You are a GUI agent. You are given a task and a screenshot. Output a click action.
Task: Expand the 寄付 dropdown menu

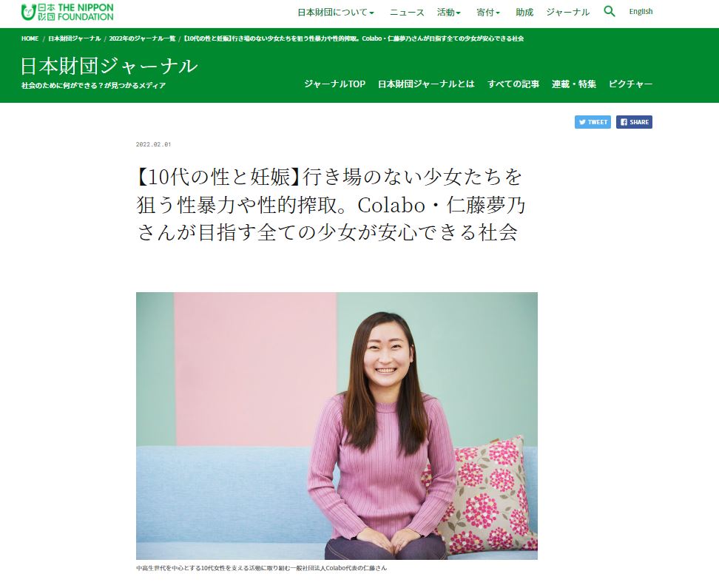tap(488, 13)
